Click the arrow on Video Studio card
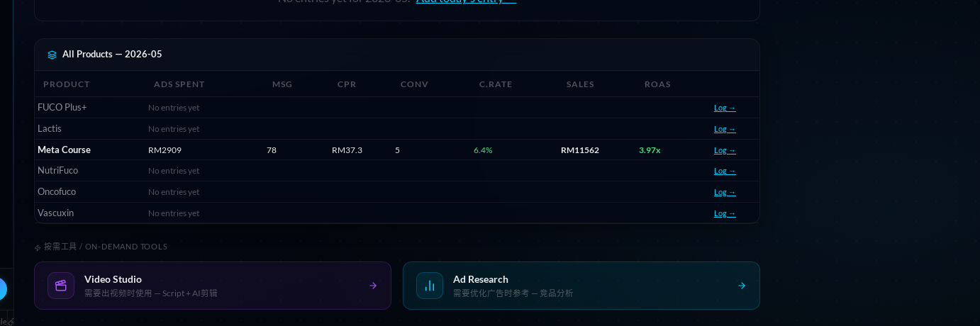Viewport: 980px width, 326px height. (373, 286)
